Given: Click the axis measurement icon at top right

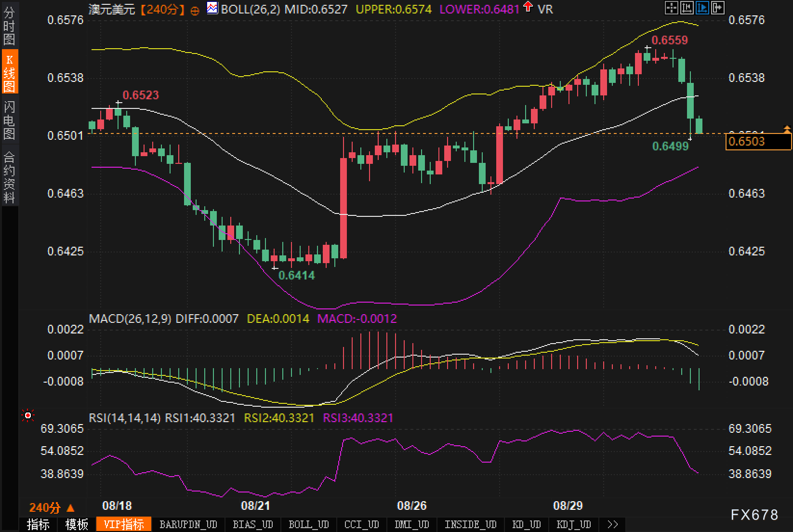Looking at the screenshot, I should tap(687, 8).
